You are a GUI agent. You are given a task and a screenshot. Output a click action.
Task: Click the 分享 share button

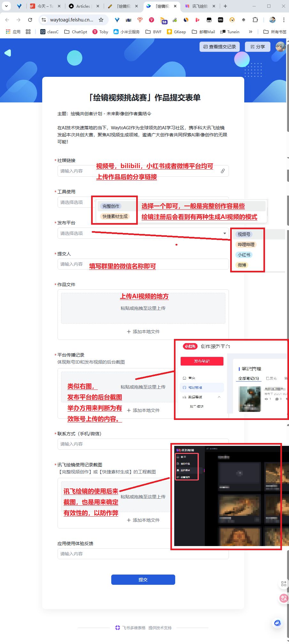pos(258,47)
